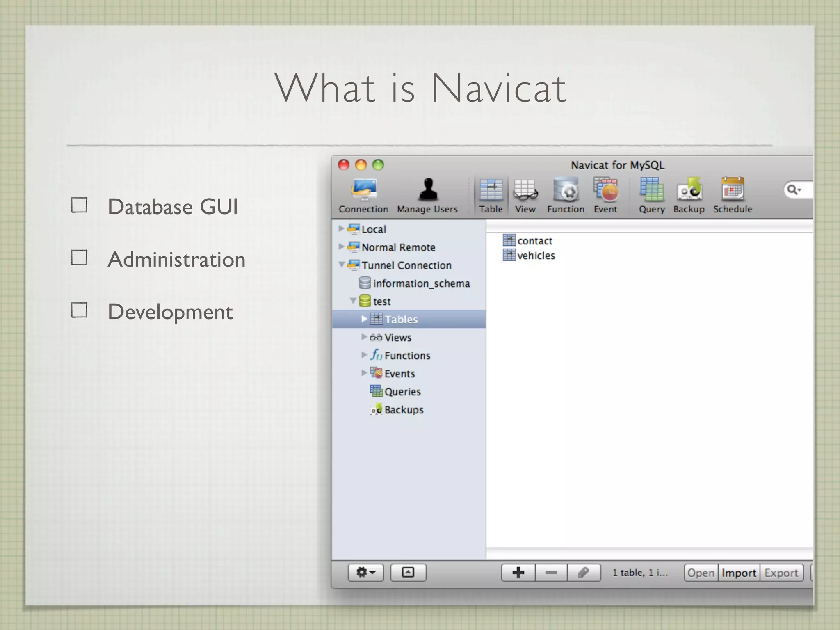Expand the Functions node arrow
The width and height of the screenshot is (840, 630).
coord(364,355)
